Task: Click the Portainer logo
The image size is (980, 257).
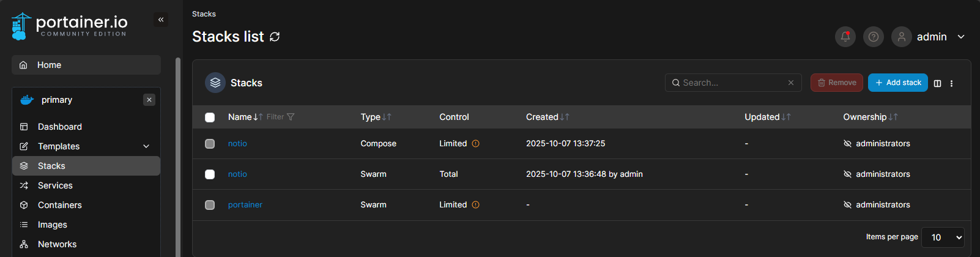Action: tap(69, 26)
